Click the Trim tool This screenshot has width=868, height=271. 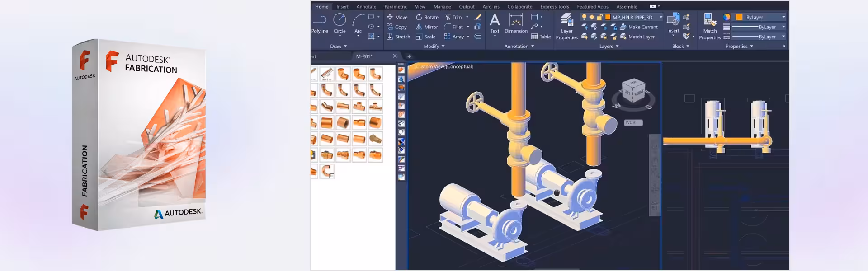tap(453, 17)
